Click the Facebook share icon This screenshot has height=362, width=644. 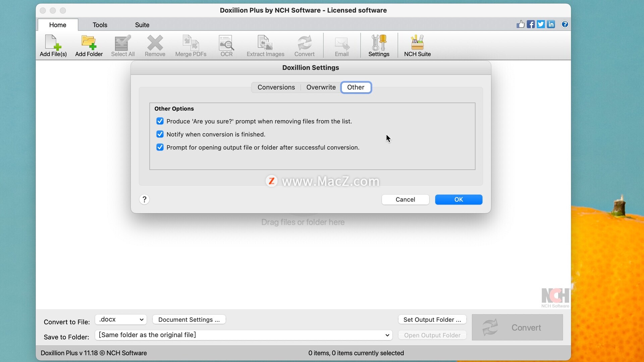coord(531,24)
